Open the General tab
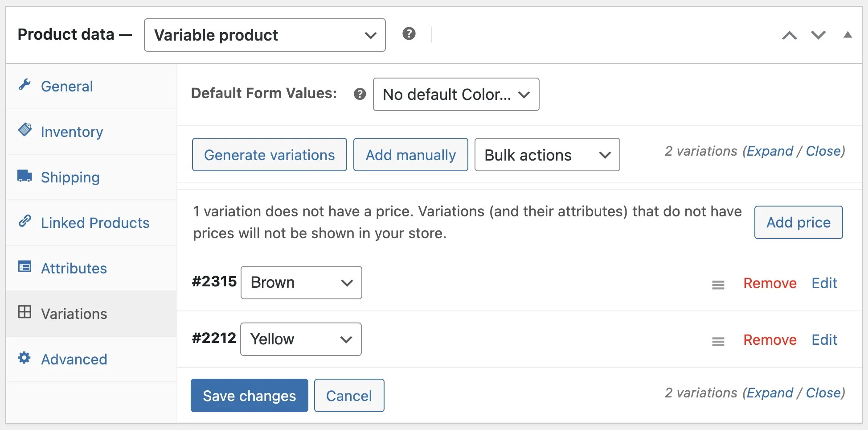Image resolution: width=868 pixels, height=430 pixels. point(91,86)
